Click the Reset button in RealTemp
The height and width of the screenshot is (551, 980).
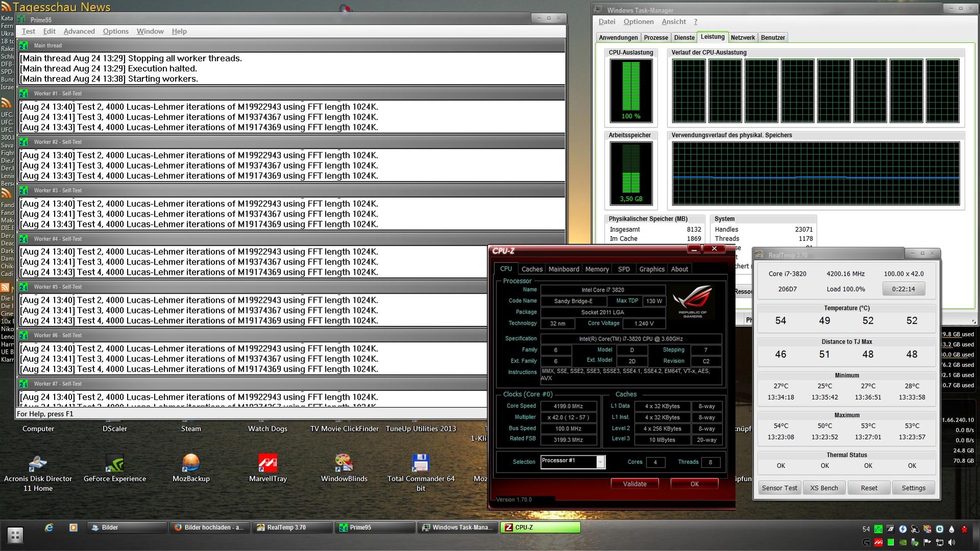869,488
